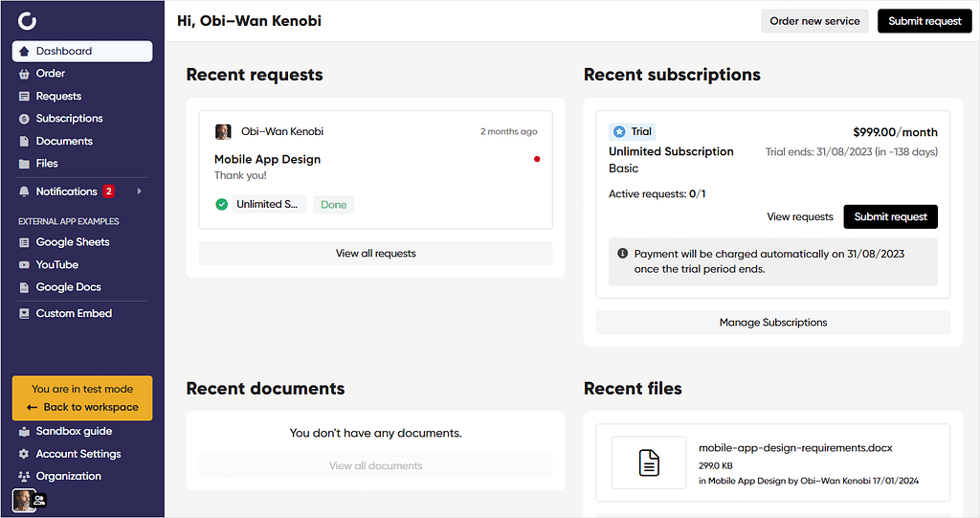
Task: Click the payment info circle icon
Action: tap(622, 254)
